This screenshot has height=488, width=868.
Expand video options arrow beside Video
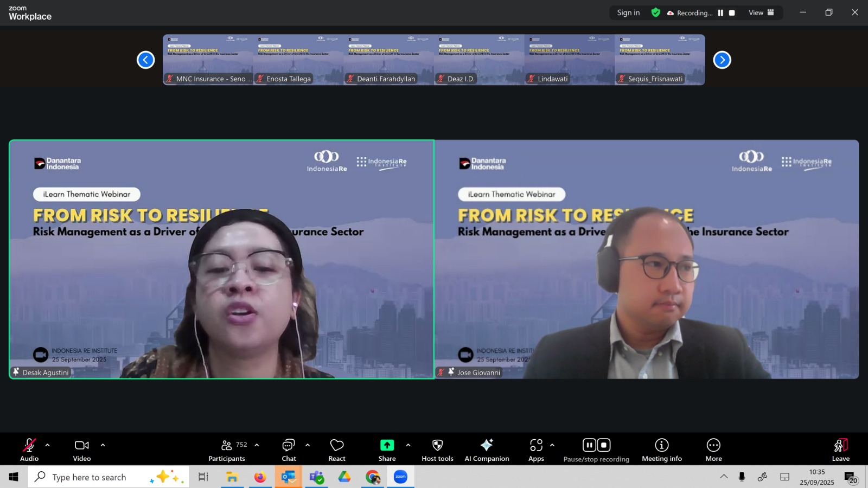click(103, 445)
